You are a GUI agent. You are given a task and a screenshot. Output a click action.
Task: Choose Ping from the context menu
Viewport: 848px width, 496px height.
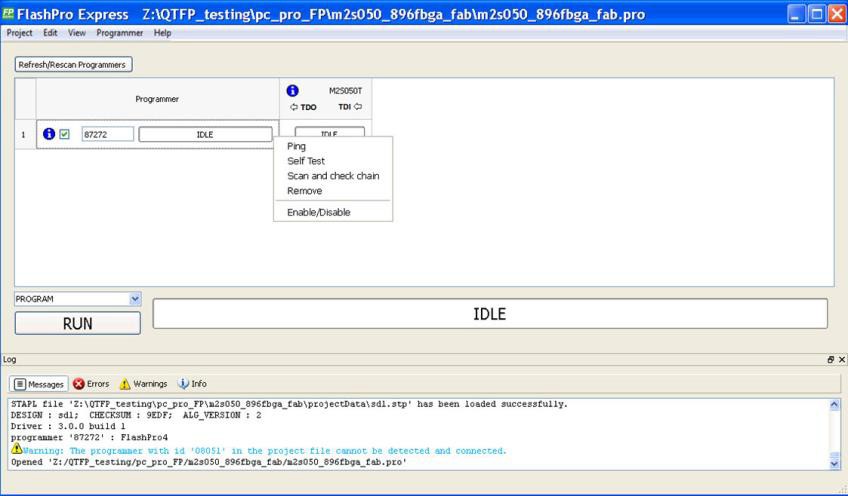click(297, 146)
